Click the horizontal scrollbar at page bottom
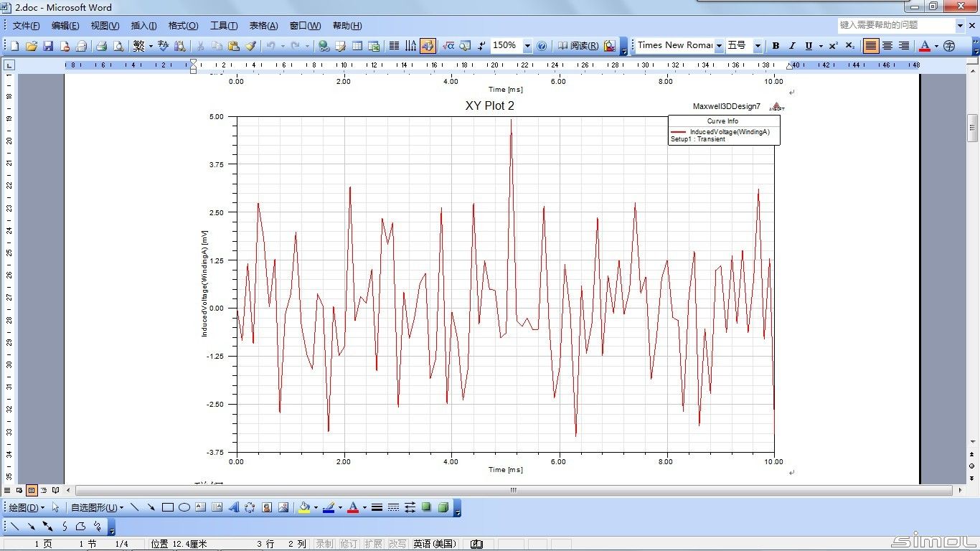Screen dimensions: 980x551 click(x=513, y=491)
